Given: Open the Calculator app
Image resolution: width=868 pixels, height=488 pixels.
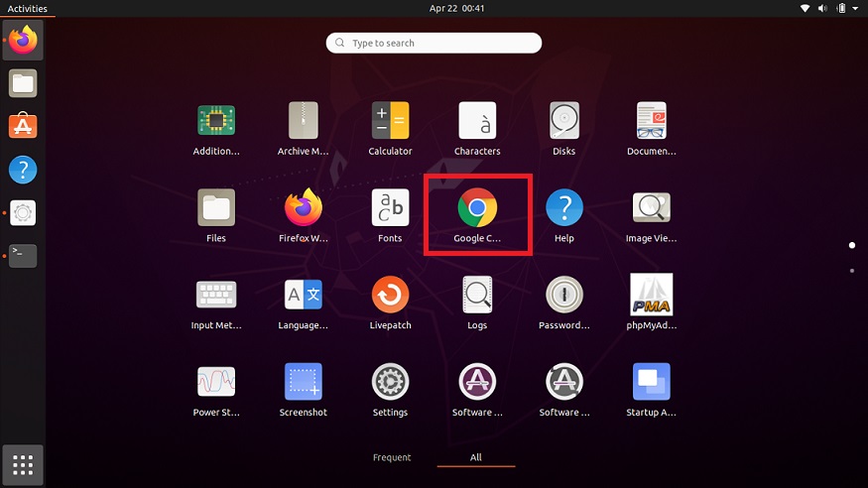Looking at the screenshot, I should click(x=390, y=121).
